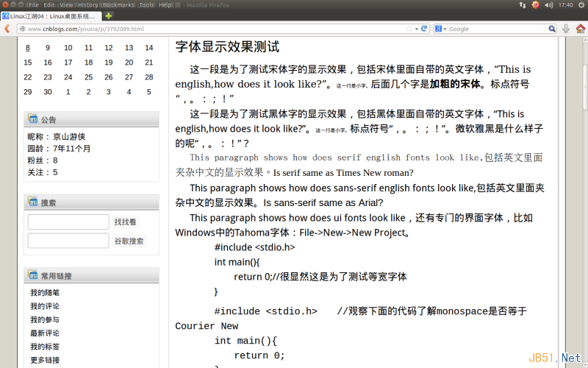Image resolution: width=588 pixels, height=368 pixels.
Task: Click the text Courier New
Action: click(207, 326)
